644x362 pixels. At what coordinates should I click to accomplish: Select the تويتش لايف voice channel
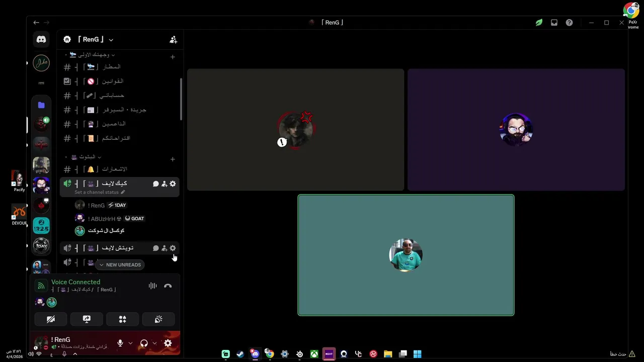click(119, 248)
